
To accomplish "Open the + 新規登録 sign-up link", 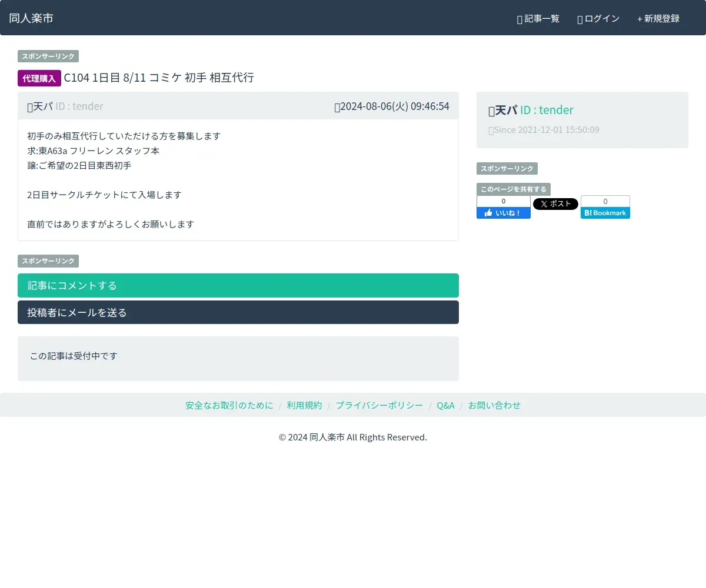I will 658,19.
